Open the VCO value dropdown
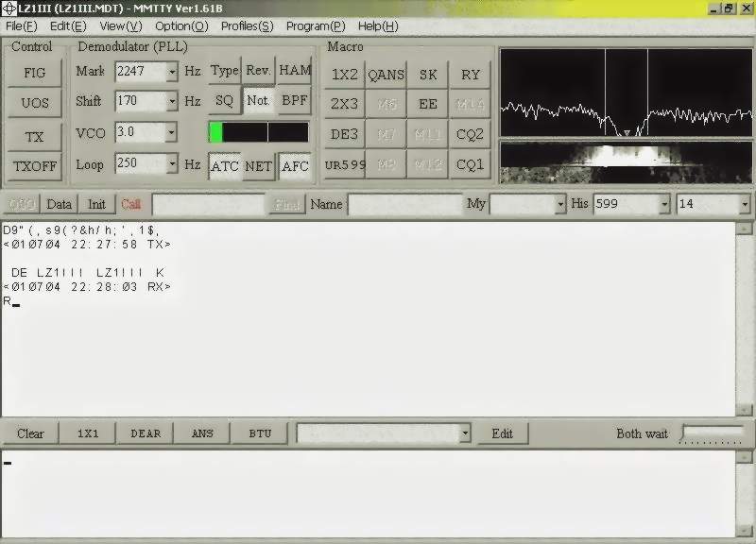Screen dimensions: 756x544 pyautogui.click(x=171, y=132)
